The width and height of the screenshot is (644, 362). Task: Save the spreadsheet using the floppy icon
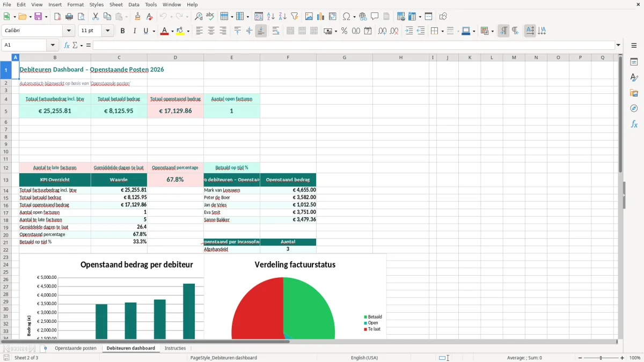coord(38,17)
